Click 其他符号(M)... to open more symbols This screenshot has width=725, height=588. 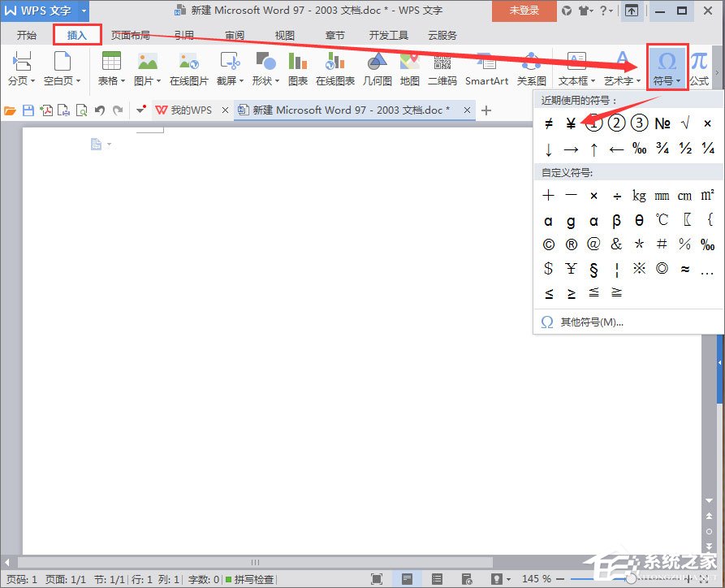(591, 322)
